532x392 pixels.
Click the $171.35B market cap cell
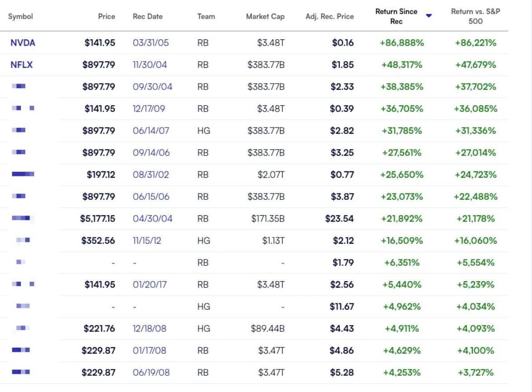coord(268,218)
